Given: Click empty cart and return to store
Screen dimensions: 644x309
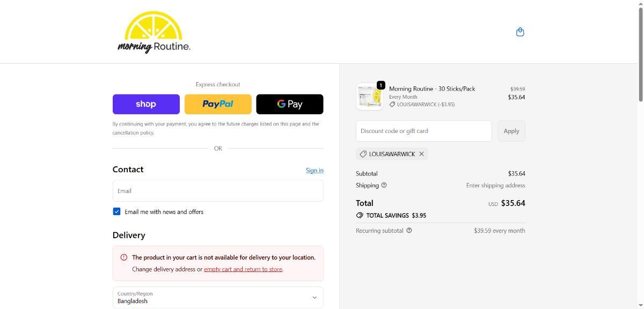Looking at the screenshot, I should pos(243,269).
